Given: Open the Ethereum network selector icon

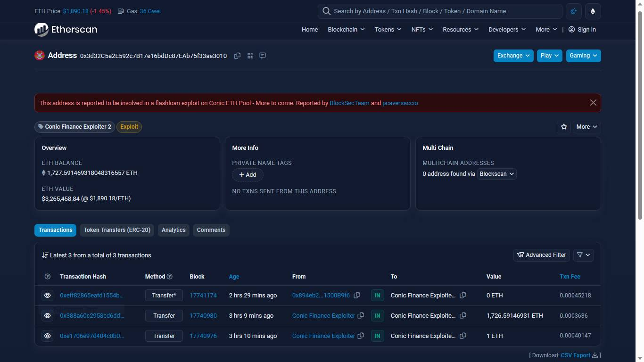Looking at the screenshot, I should [x=593, y=11].
